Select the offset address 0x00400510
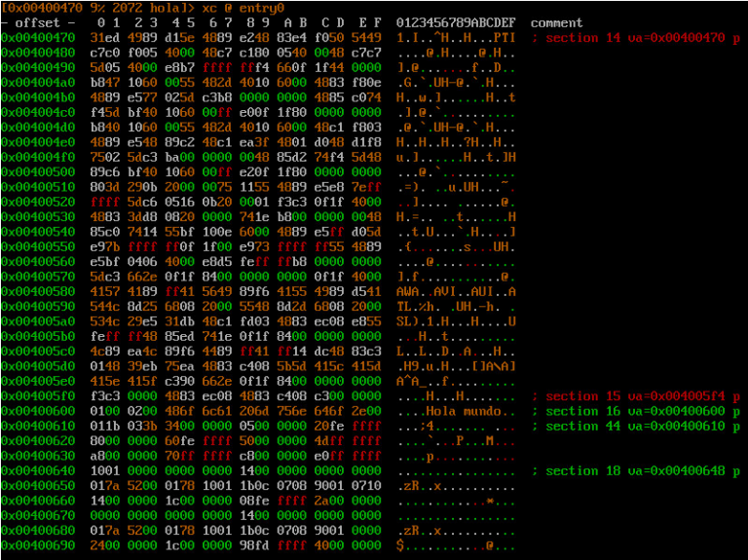Viewport: 748px width, 560px height. click(38, 187)
